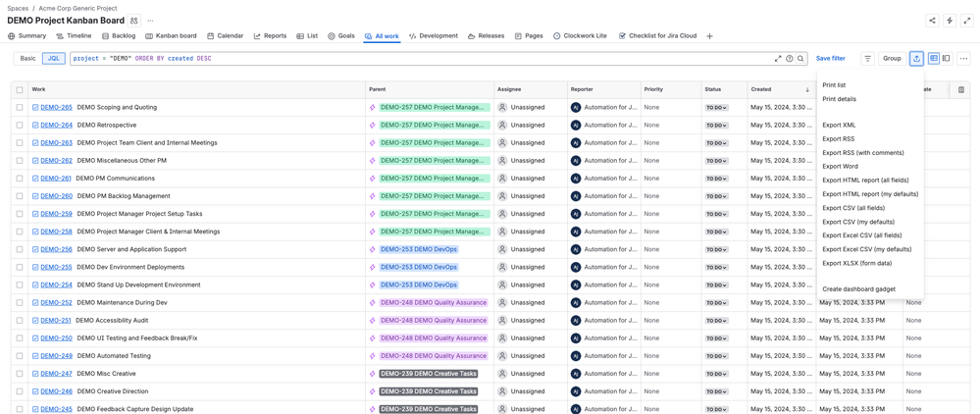
Task: Click into the JQL query input field
Action: [x=422, y=59]
